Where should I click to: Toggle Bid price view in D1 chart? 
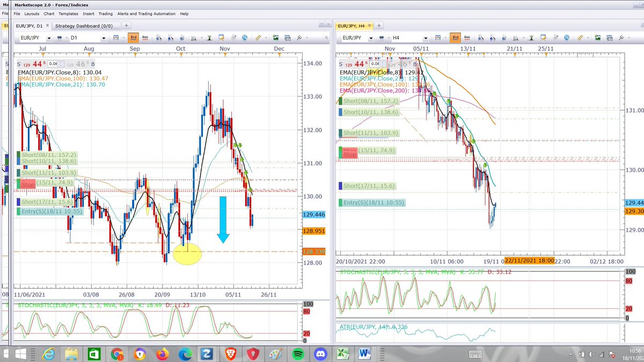click(133, 38)
